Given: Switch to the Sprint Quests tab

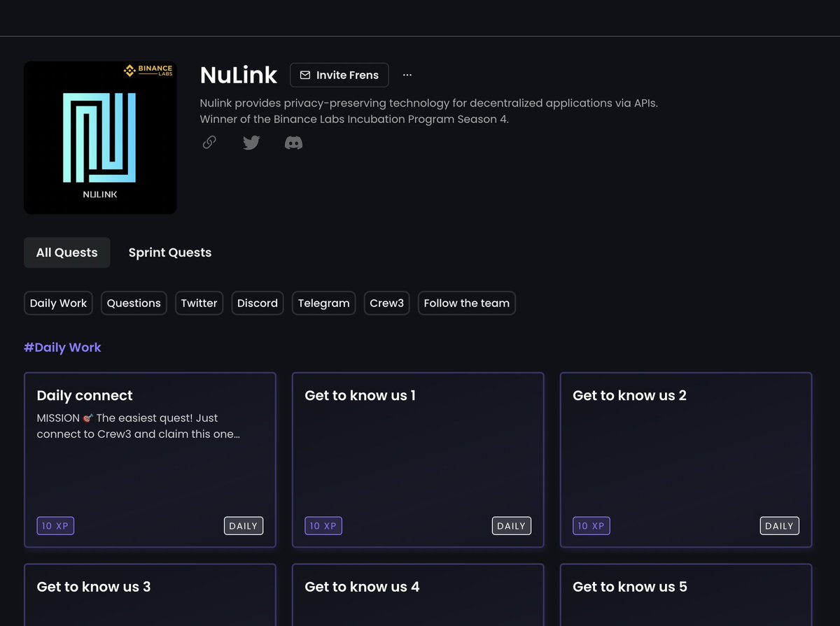Looking at the screenshot, I should (169, 252).
